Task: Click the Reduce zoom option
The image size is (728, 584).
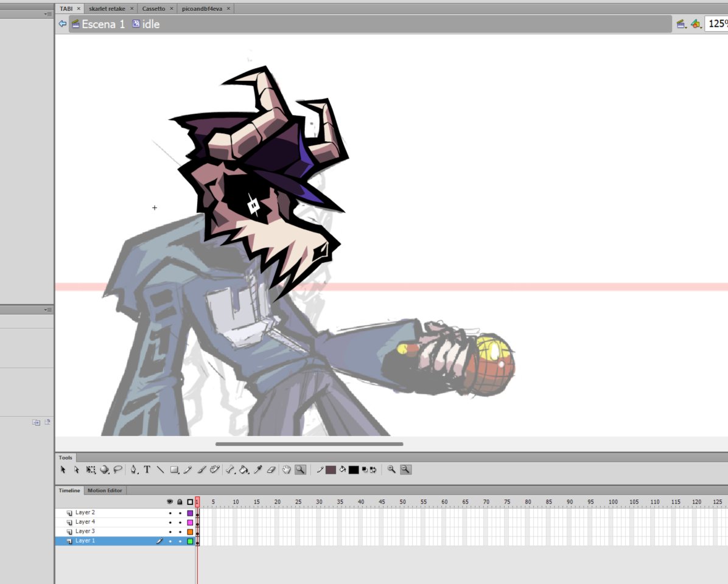Action: [405, 470]
